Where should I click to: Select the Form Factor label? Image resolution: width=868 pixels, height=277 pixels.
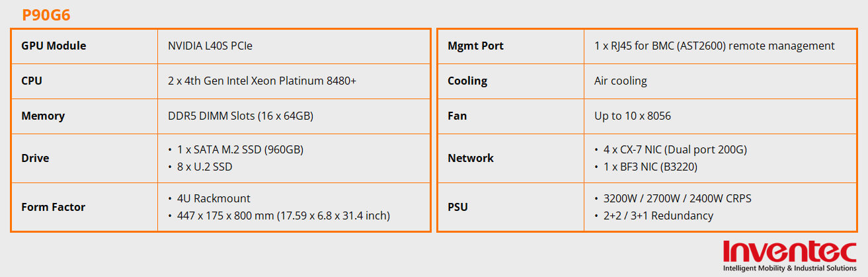pos(53,208)
